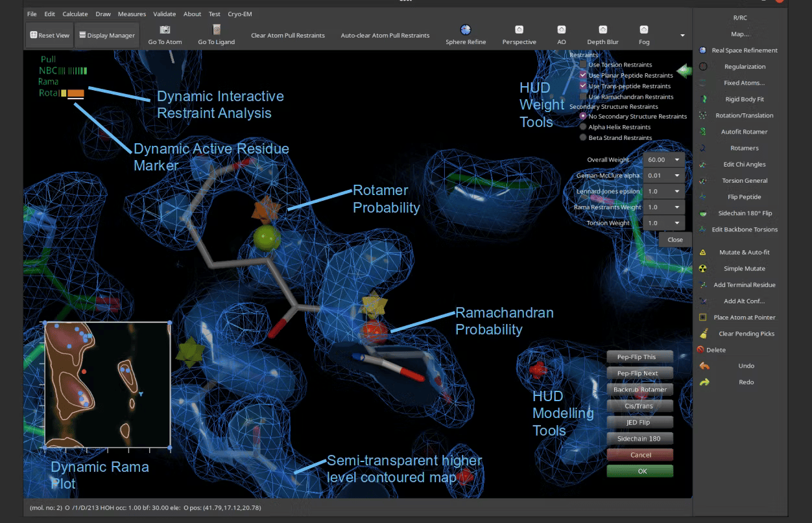The width and height of the screenshot is (812, 523).
Task: Click the Torsion General icon
Action: (702, 181)
